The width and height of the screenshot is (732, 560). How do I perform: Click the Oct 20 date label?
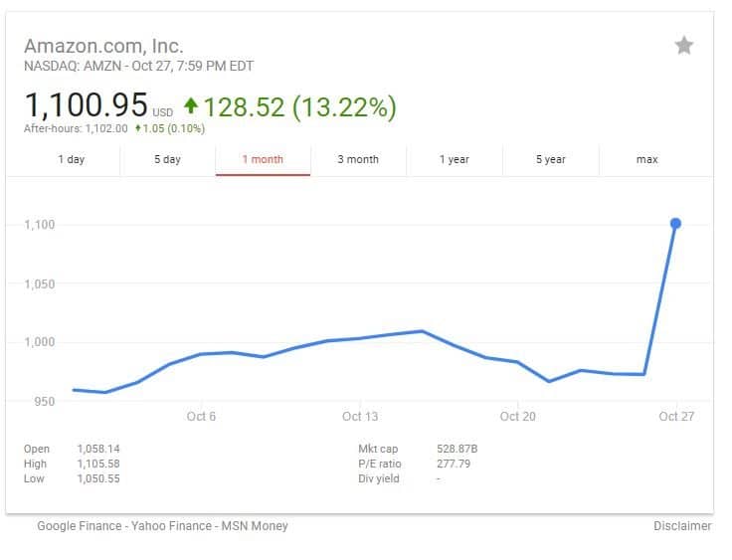point(517,417)
